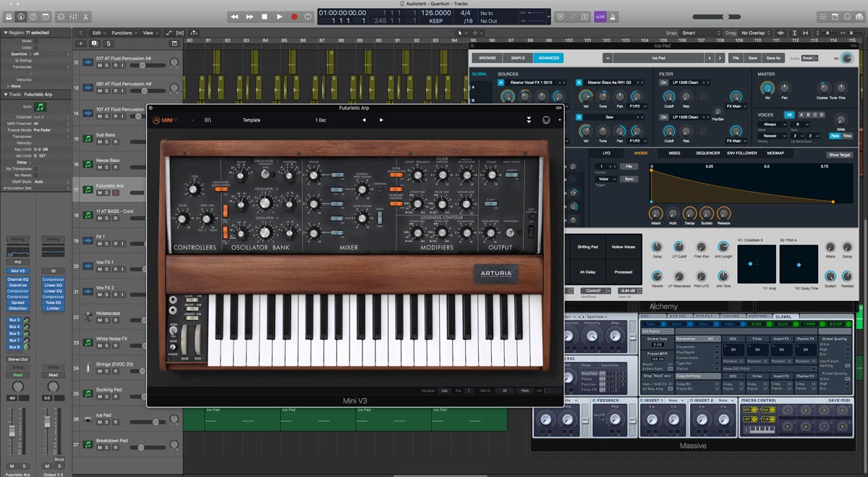Expand the More section in Region inspector
The width and height of the screenshot is (868, 477).
pos(13,86)
